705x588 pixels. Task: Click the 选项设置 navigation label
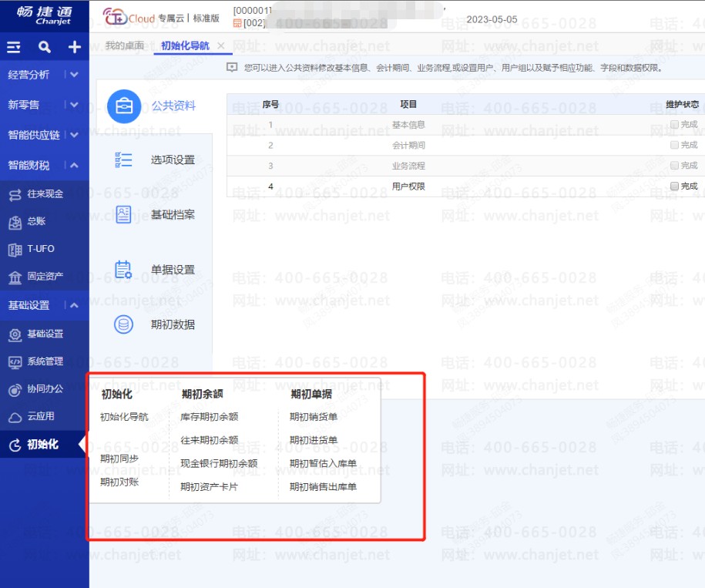point(173,160)
